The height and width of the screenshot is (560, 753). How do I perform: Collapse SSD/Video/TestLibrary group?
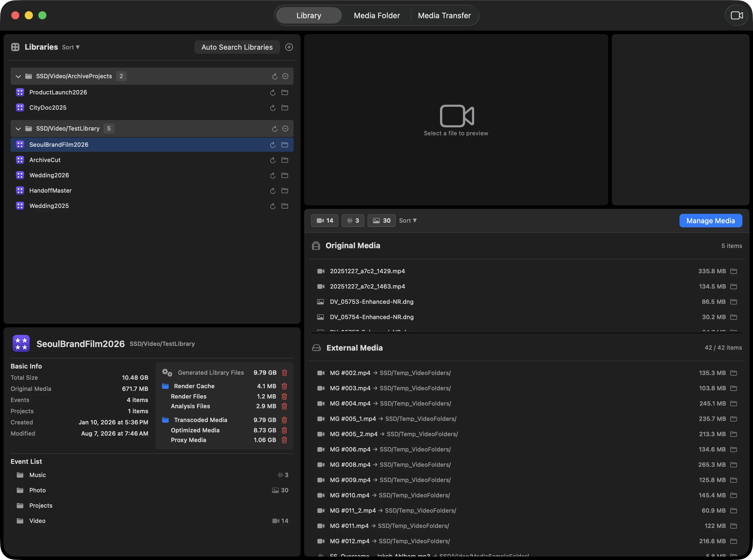pyautogui.click(x=18, y=129)
